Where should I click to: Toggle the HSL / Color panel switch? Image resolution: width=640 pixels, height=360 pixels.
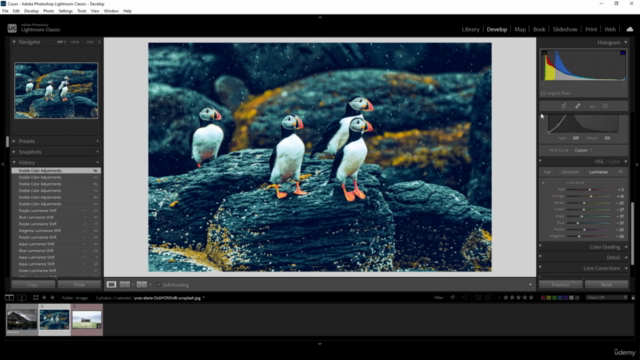540,161
